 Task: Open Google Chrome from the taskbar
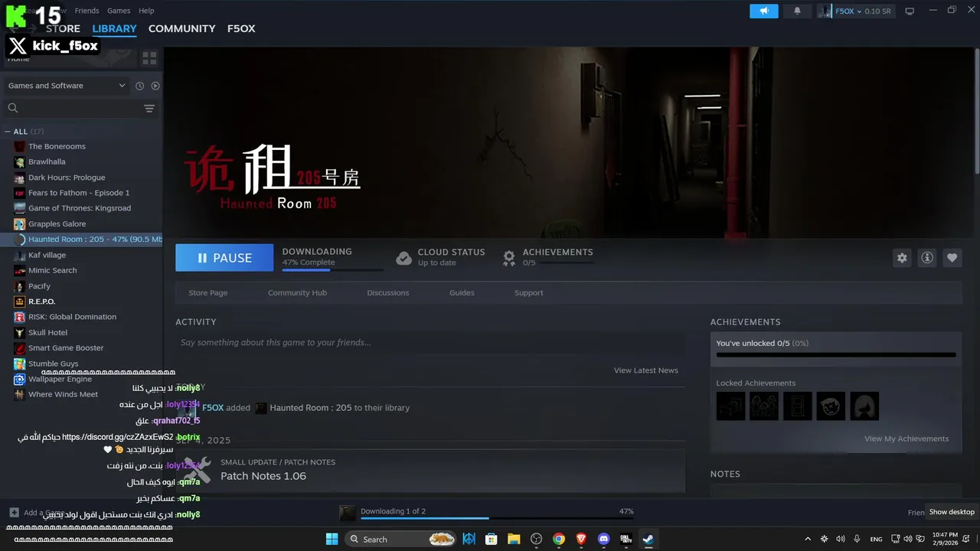click(559, 539)
